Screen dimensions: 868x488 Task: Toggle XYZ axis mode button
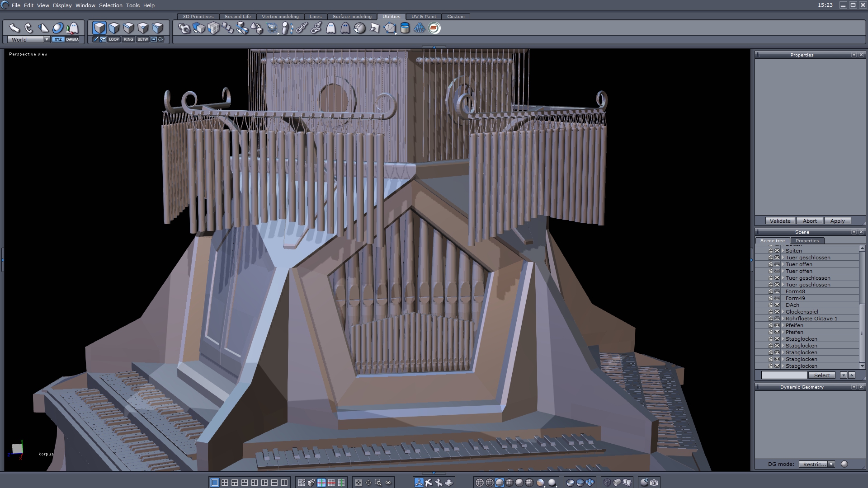tap(58, 39)
